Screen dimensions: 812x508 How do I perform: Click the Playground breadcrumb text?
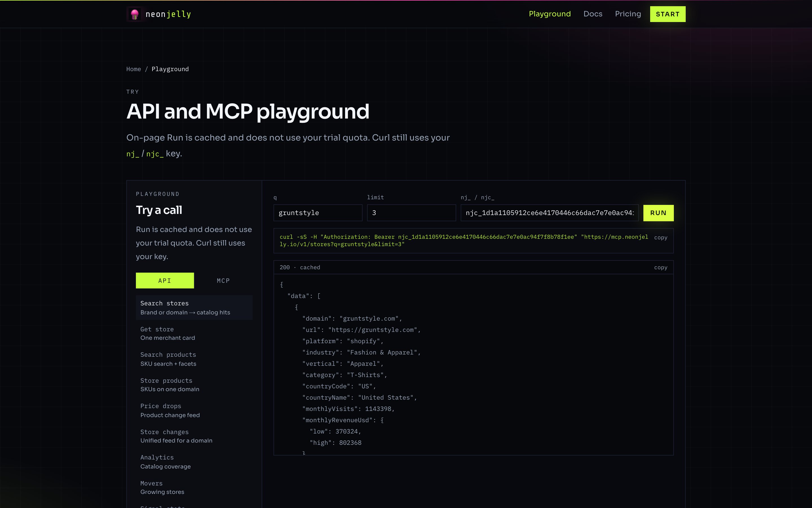170,69
